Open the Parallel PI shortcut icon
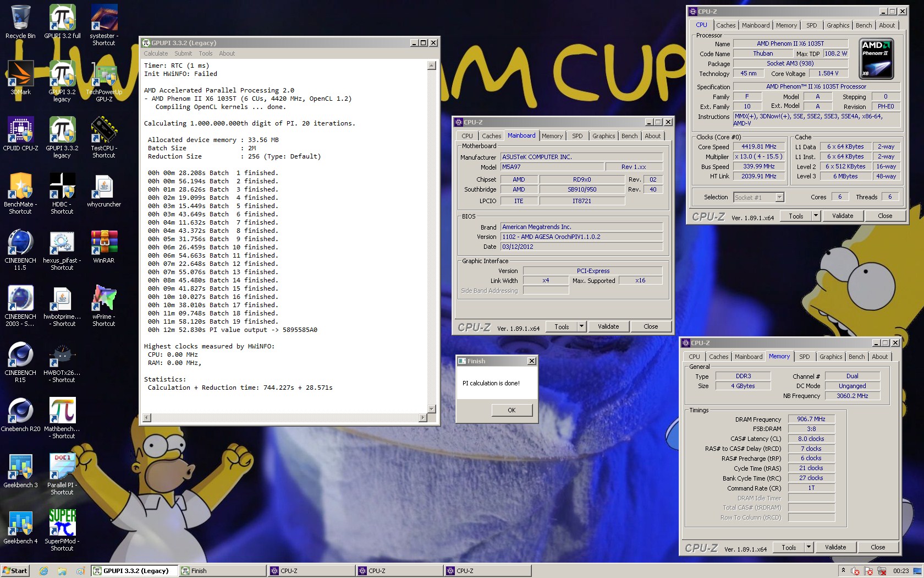924x578 pixels. point(62,474)
